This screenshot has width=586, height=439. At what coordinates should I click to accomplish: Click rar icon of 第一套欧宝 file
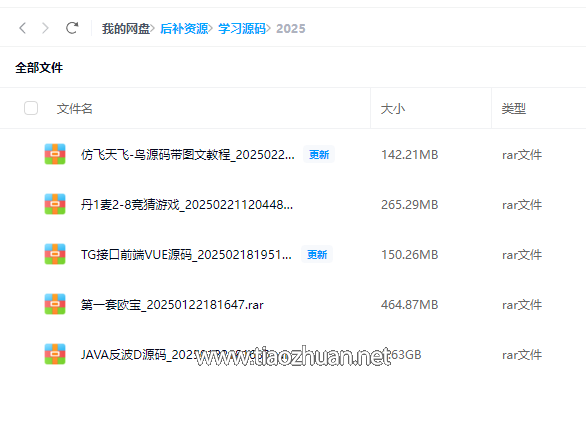click(55, 304)
